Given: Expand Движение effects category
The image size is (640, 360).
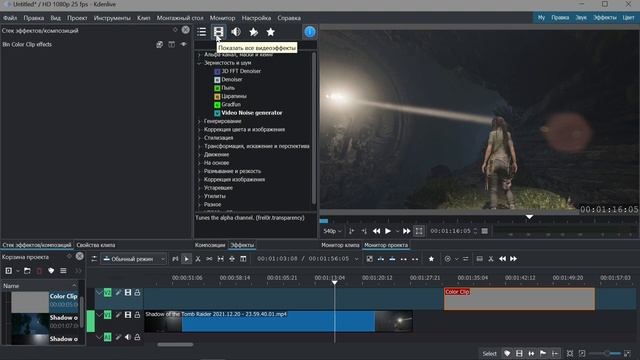Looking at the screenshot, I should [x=199, y=155].
